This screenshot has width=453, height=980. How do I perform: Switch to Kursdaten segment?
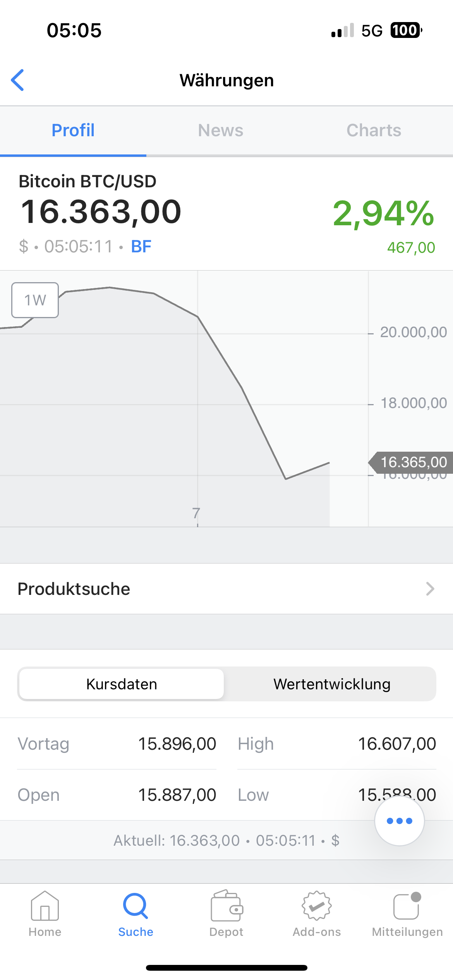121,684
